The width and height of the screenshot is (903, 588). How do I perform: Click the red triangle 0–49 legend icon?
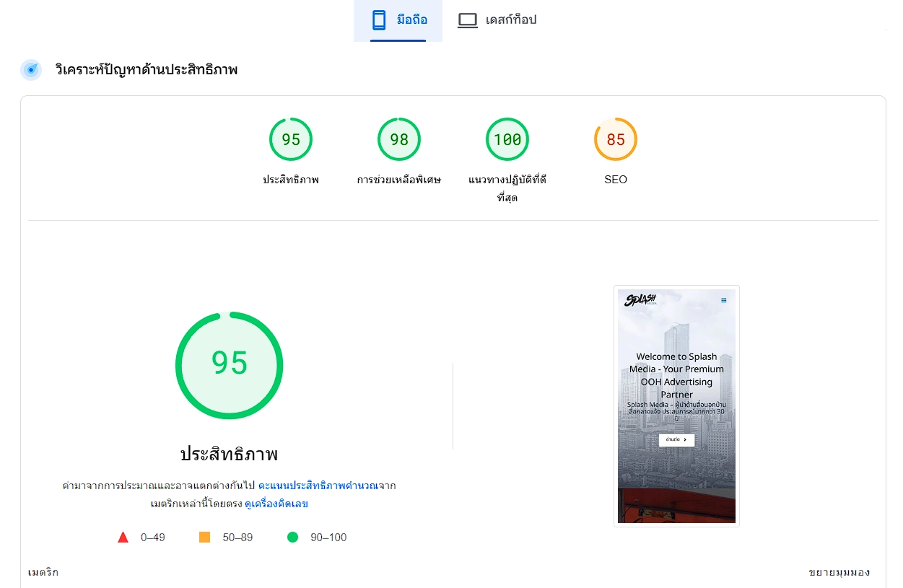pyautogui.click(x=123, y=537)
